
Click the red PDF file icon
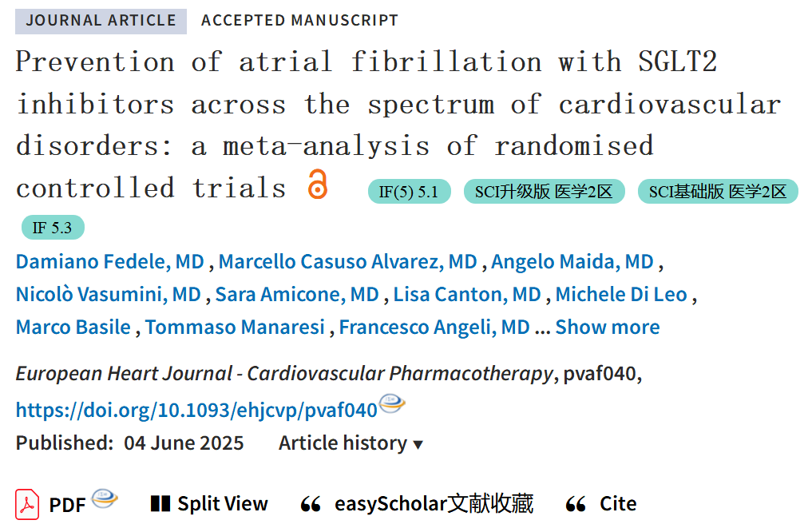(x=27, y=504)
